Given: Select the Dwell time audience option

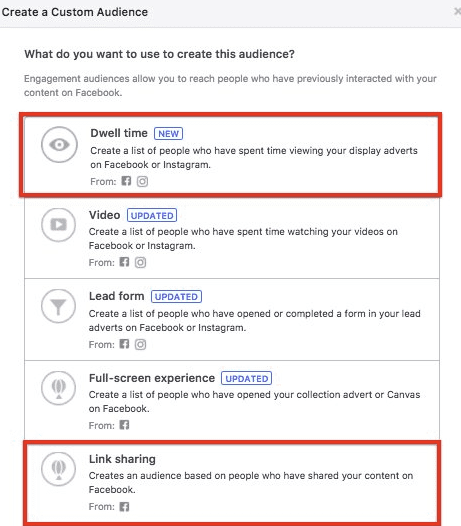Looking at the screenshot, I should [x=231, y=155].
